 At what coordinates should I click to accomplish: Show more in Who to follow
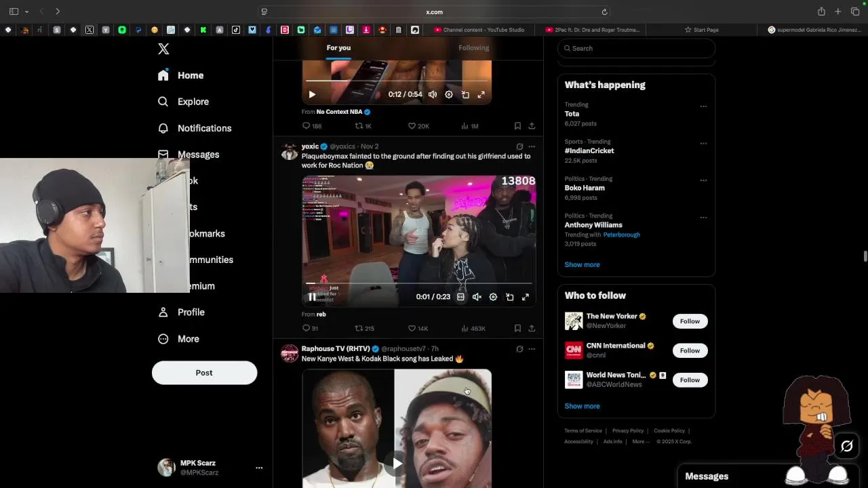click(x=582, y=406)
